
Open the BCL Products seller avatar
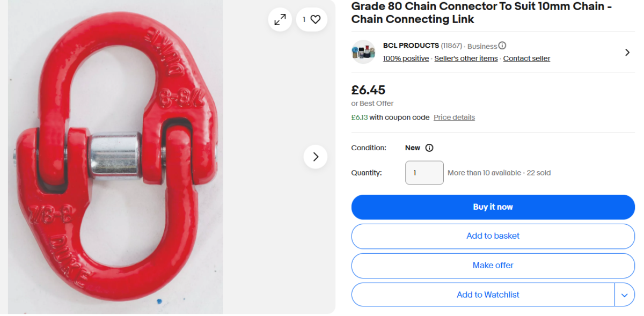(x=363, y=52)
